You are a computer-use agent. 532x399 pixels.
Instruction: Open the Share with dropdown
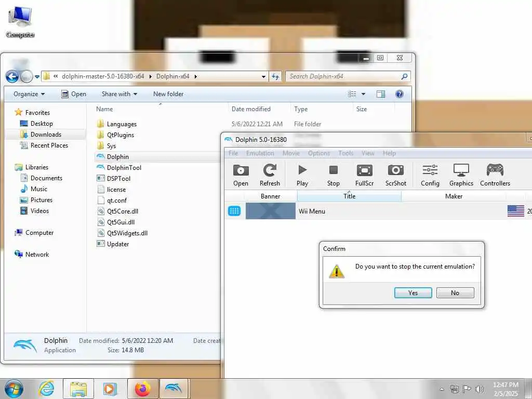[x=119, y=94]
